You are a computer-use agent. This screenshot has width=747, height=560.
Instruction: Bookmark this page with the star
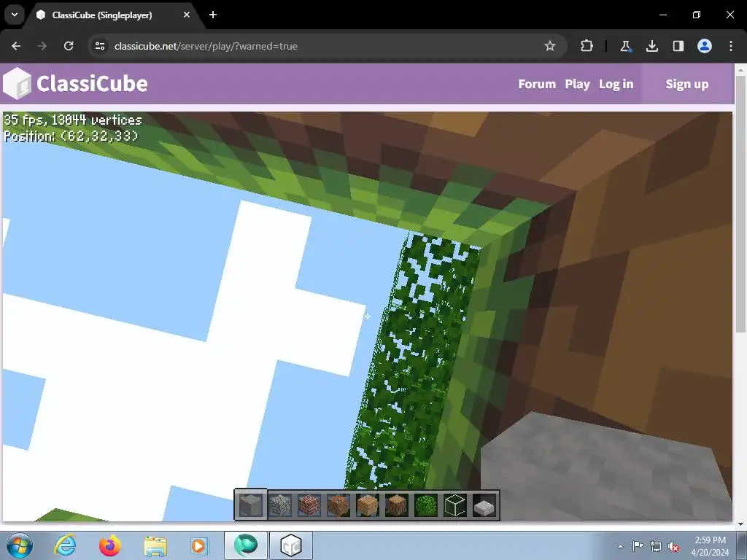[x=550, y=46]
